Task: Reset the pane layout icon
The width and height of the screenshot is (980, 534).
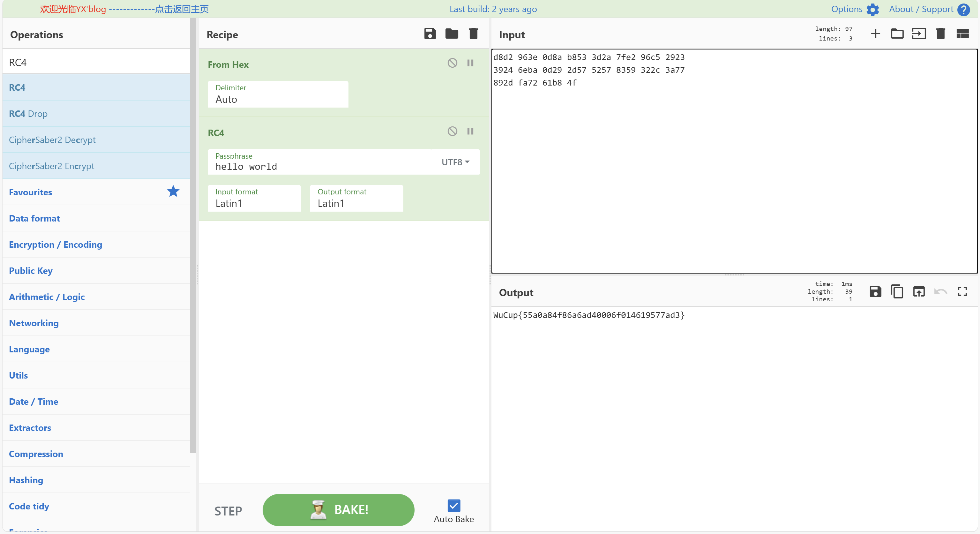Action: click(962, 34)
